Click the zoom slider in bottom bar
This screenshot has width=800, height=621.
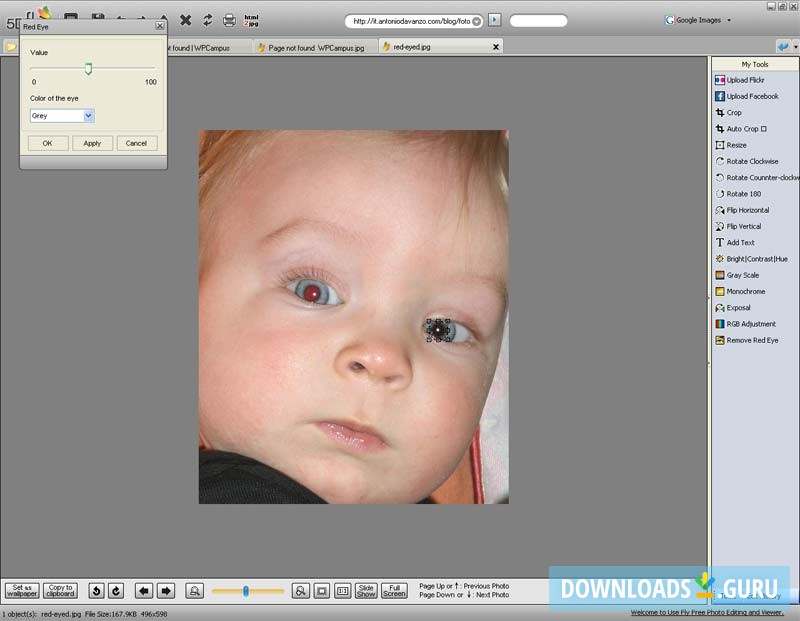(x=246, y=591)
